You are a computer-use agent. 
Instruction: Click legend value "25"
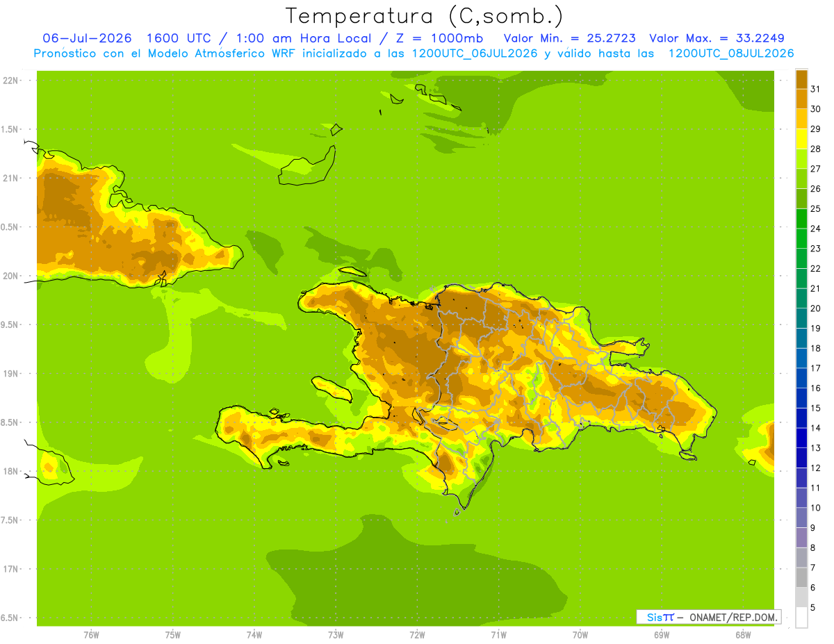[x=816, y=208]
